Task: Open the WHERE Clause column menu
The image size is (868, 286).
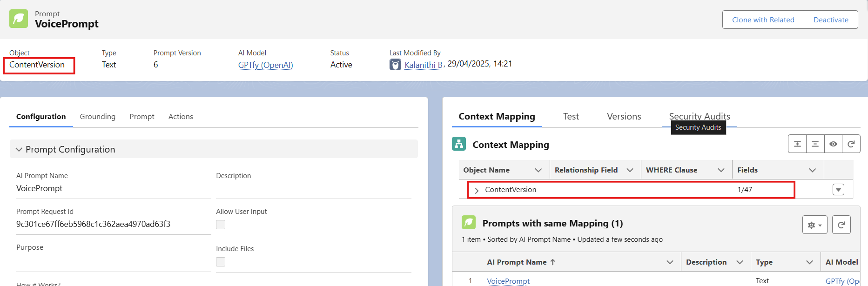Action: pos(721,170)
